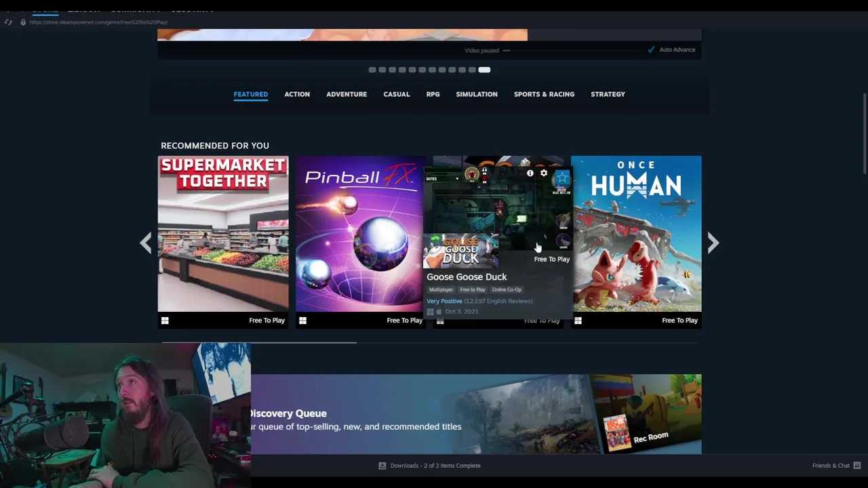868x488 pixels.
Task: Click the Recommended For You heading
Action: (215, 146)
